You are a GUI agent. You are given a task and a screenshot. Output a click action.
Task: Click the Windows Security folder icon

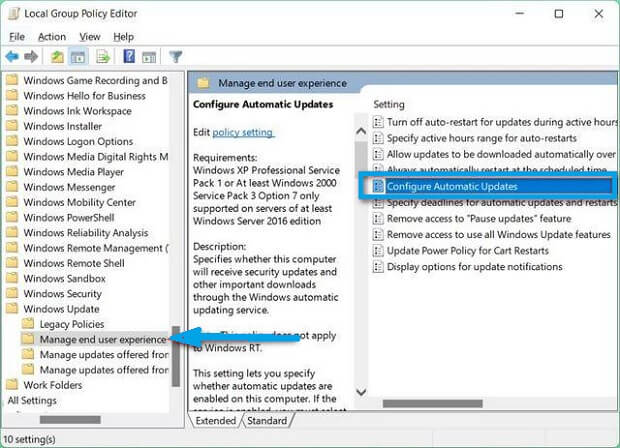(x=12, y=293)
